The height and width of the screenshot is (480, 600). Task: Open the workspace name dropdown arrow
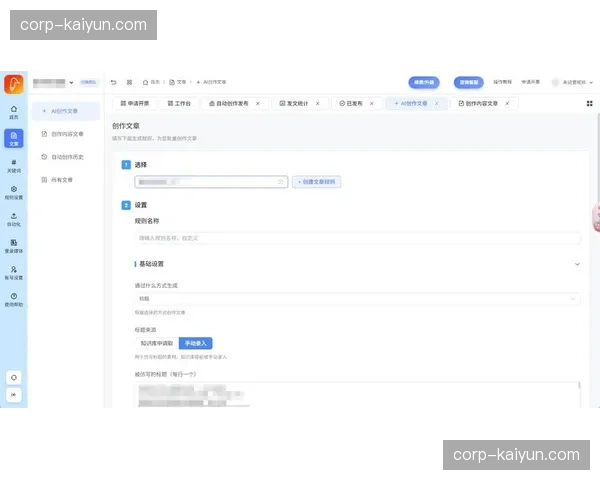[71, 83]
